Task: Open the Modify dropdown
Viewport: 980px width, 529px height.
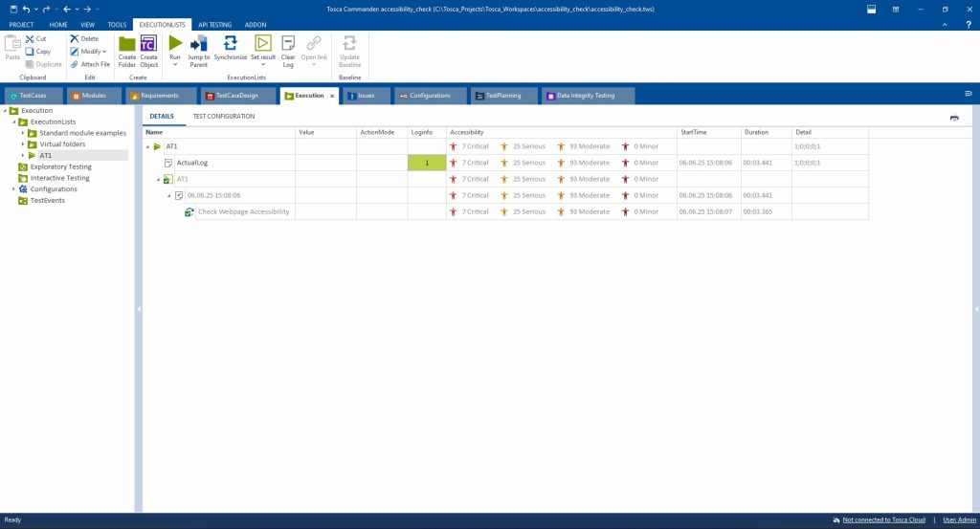Action: point(88,52)
